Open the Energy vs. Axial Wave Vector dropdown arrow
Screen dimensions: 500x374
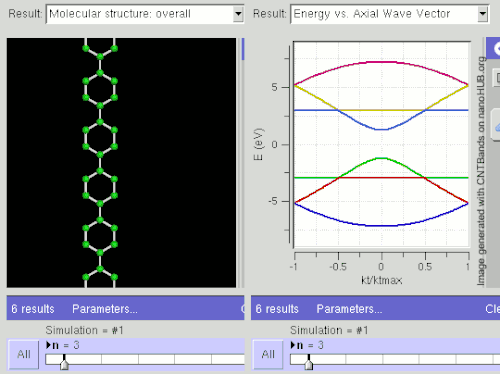483,14
